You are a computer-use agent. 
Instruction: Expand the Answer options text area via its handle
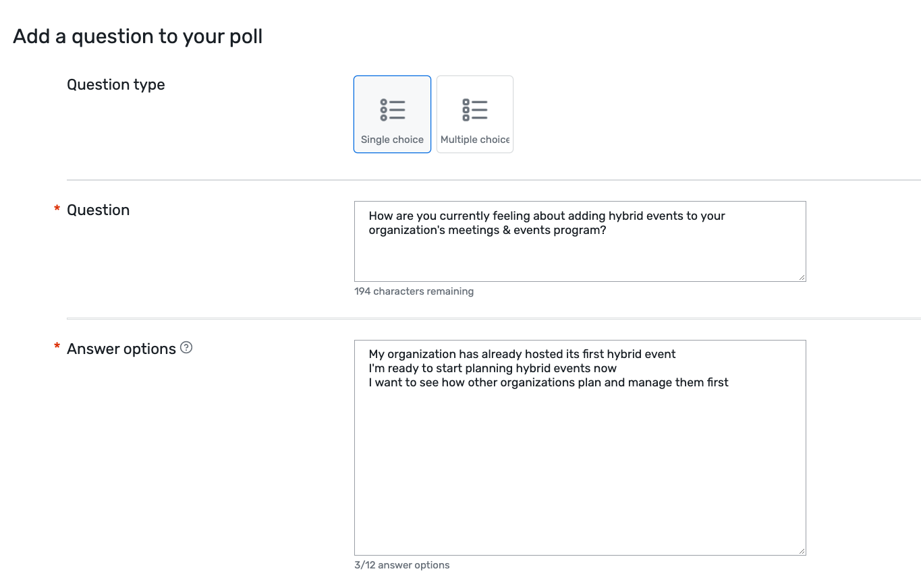802,550
